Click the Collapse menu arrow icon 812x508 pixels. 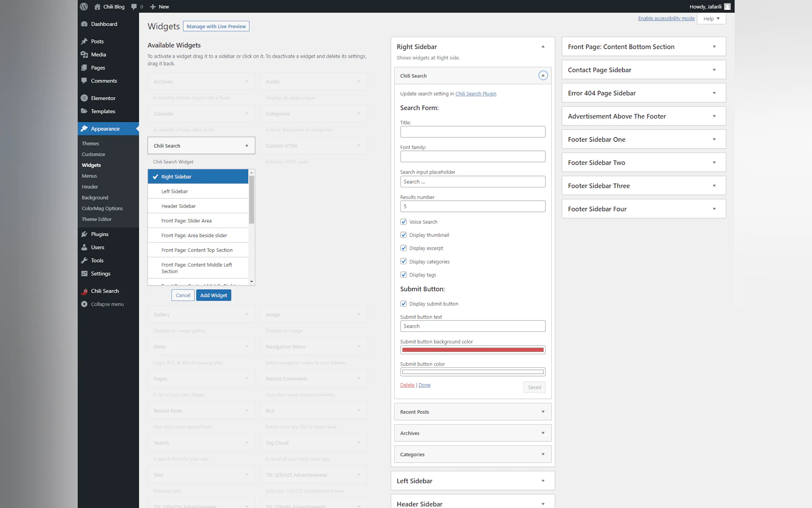84,304
